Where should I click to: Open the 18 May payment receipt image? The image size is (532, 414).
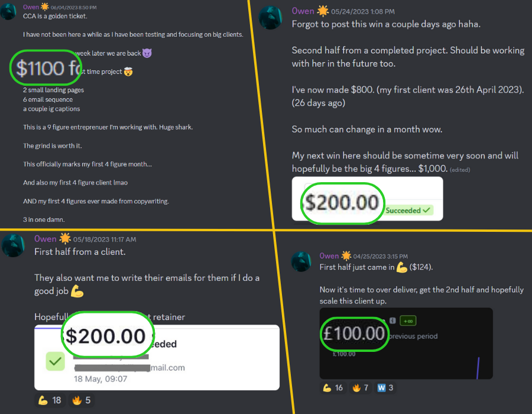click(157, 358)
